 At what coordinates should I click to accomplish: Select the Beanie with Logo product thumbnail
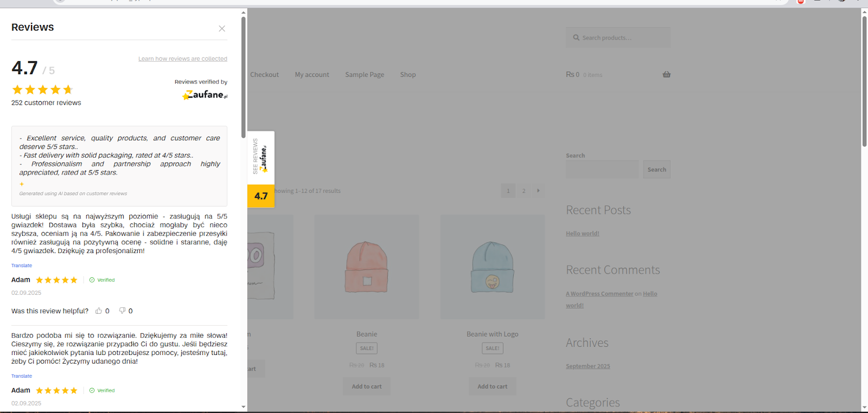493,267
